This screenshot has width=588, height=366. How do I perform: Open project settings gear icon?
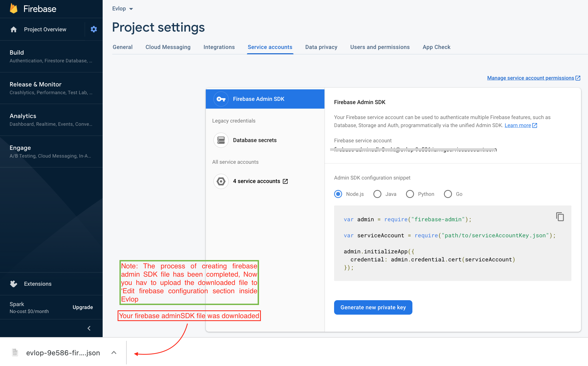pyautogui.click(x=94, y=29)
